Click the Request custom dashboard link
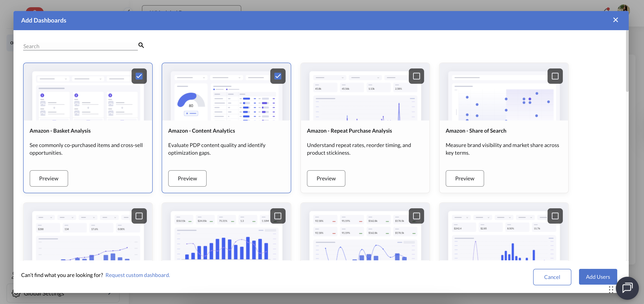 pos(137,275)
